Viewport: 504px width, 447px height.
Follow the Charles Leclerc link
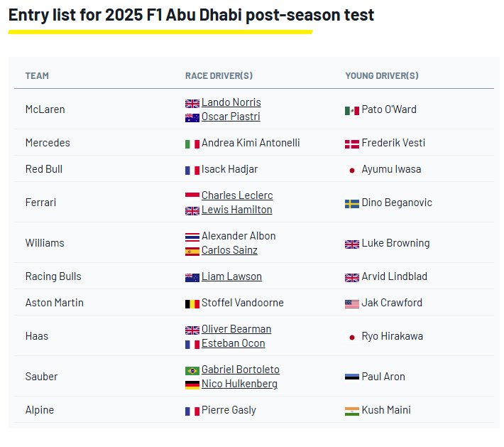tap(237, 195)
